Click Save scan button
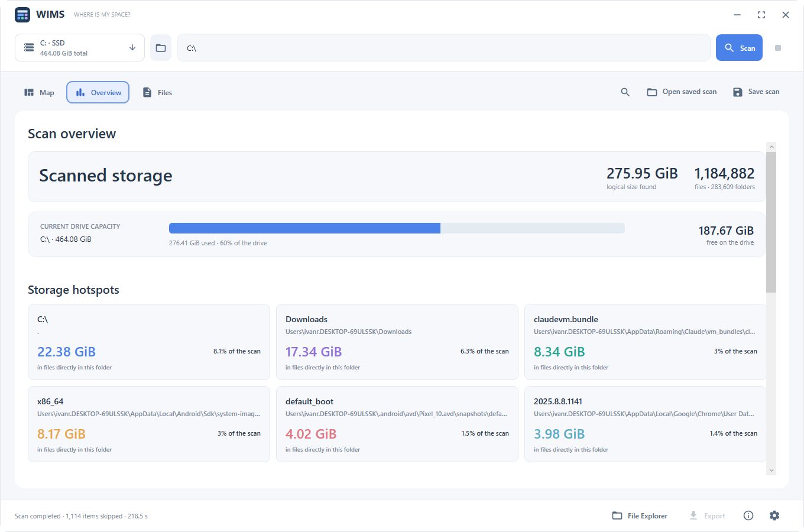This screenshot has height=532, width=804. click(756, 92)
